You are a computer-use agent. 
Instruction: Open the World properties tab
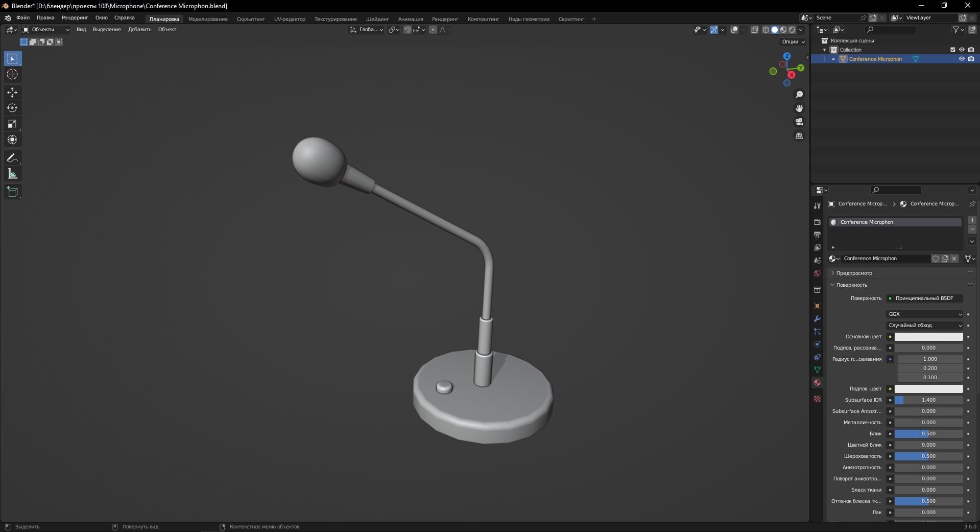coord(817,273)
